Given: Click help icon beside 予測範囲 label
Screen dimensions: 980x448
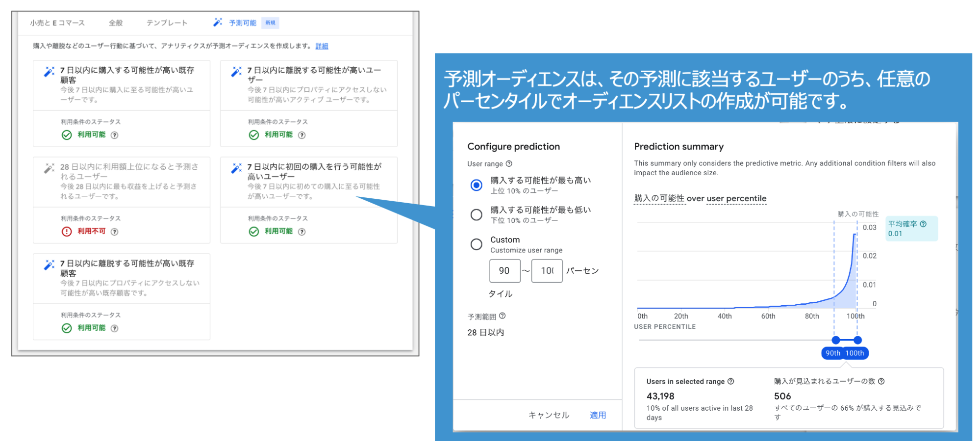Looking at the screenshot, I should point(502,316).
